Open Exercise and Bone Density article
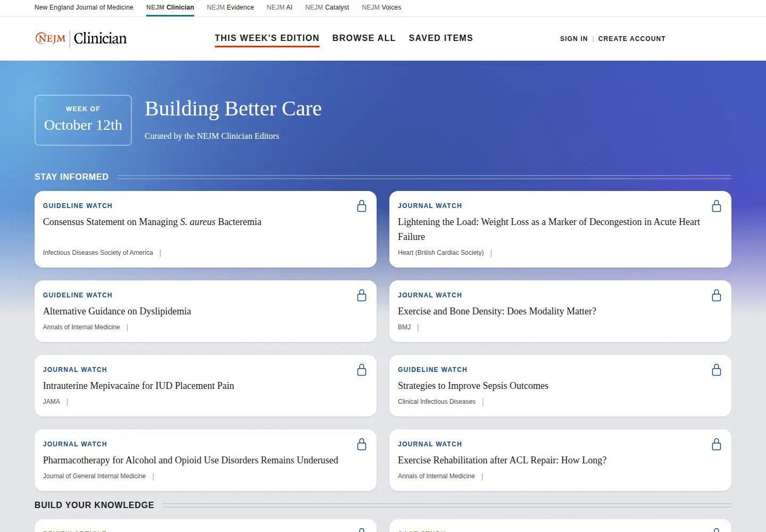The width and height of the screenshot is (766, 532). click(x=497, y=311)
